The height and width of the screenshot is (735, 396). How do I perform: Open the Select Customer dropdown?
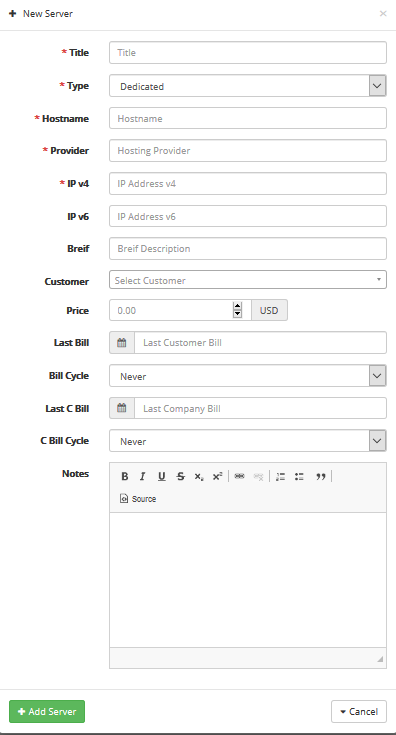248,280
